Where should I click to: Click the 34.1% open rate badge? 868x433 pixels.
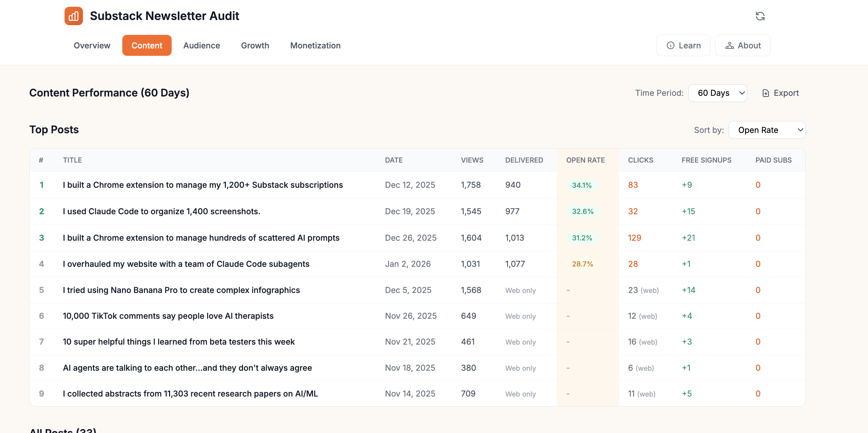tap(581, 185)
